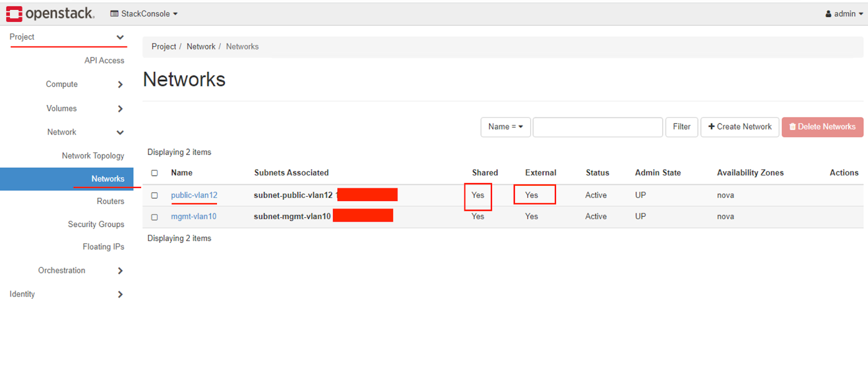
Task: Click the Filter button
Action: [681, 127]
